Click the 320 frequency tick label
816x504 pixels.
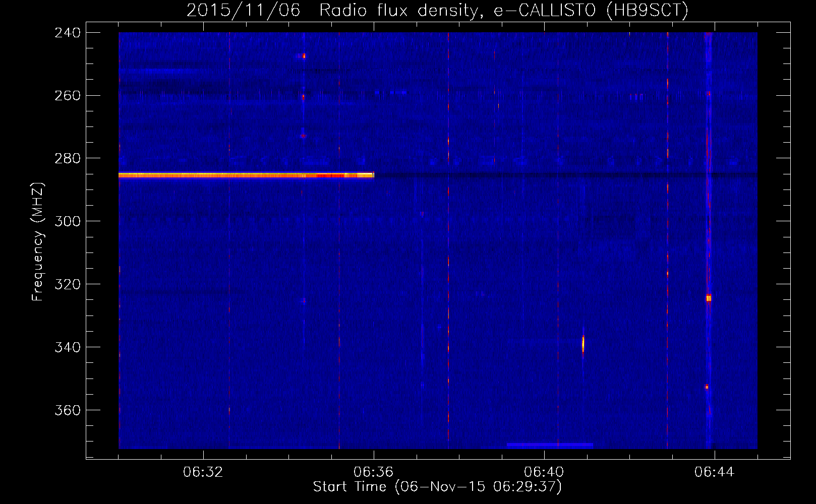pyautogui.click(x=68, y=285)
